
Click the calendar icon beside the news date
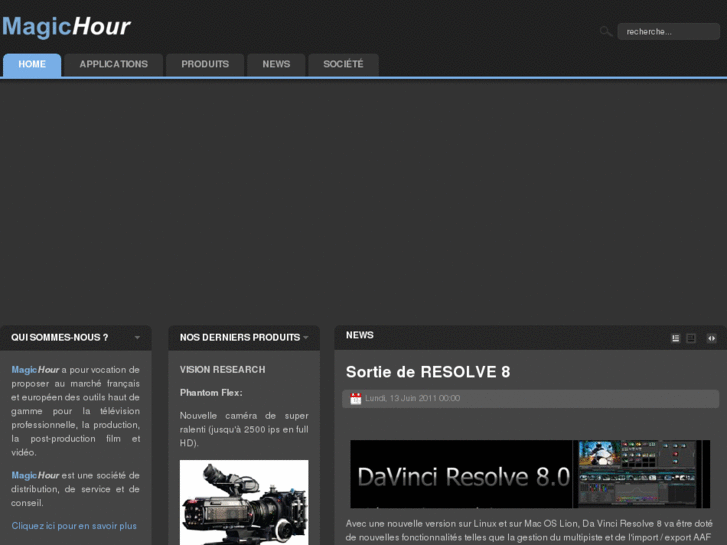coord(356,398)
